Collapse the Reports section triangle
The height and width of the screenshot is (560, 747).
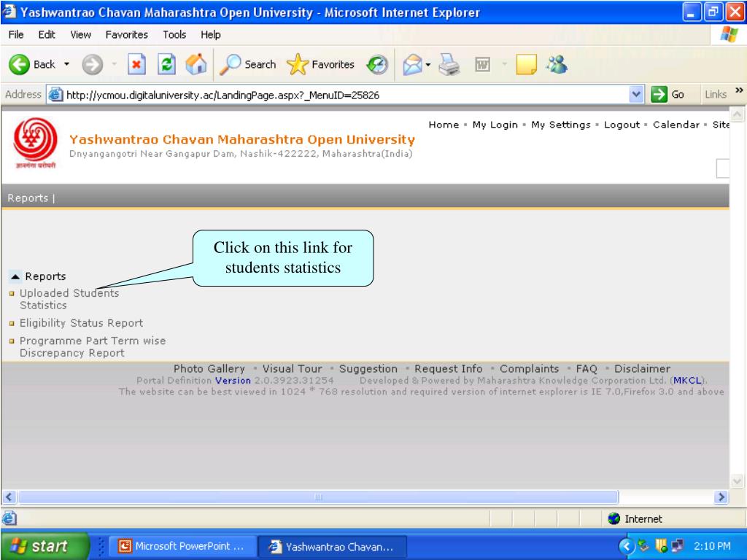[15, 276]
